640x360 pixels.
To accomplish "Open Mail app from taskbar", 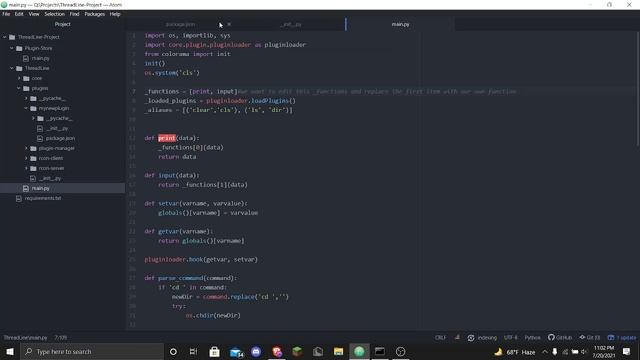I will 236,351.
